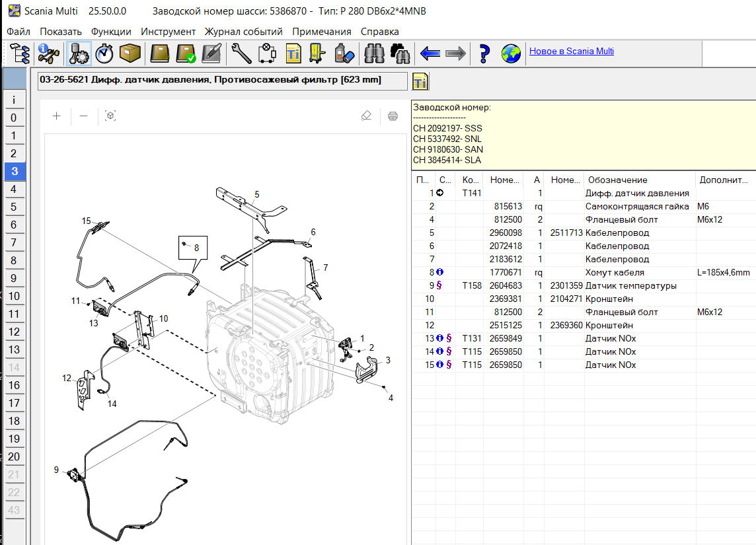Image resolution: width=756 pixels, height=545 pixels.
Task: Open the oil bottle and filter icon
Action: coord(344,53)
